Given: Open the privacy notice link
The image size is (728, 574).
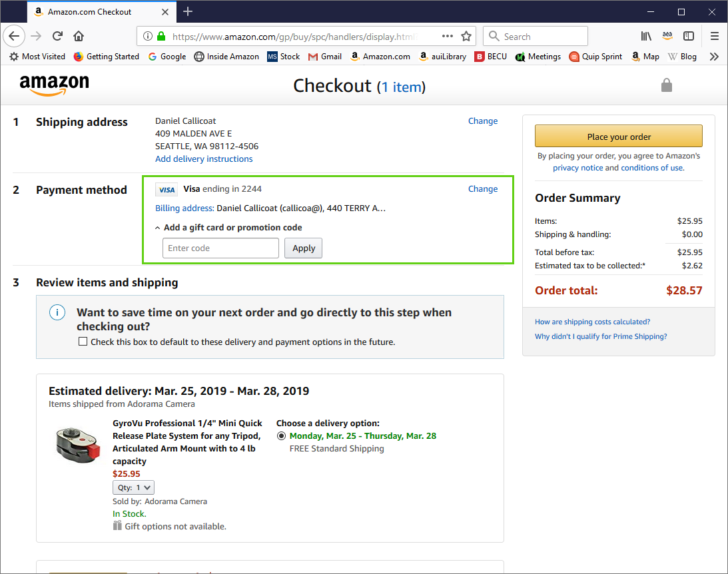Looking at the screenshot, I should 577,168.
